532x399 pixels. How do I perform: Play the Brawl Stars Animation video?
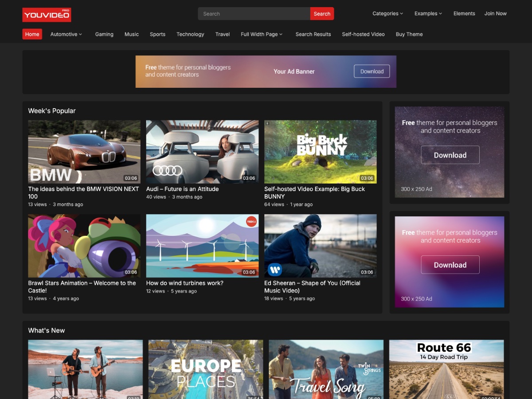[x=84, y=245]
